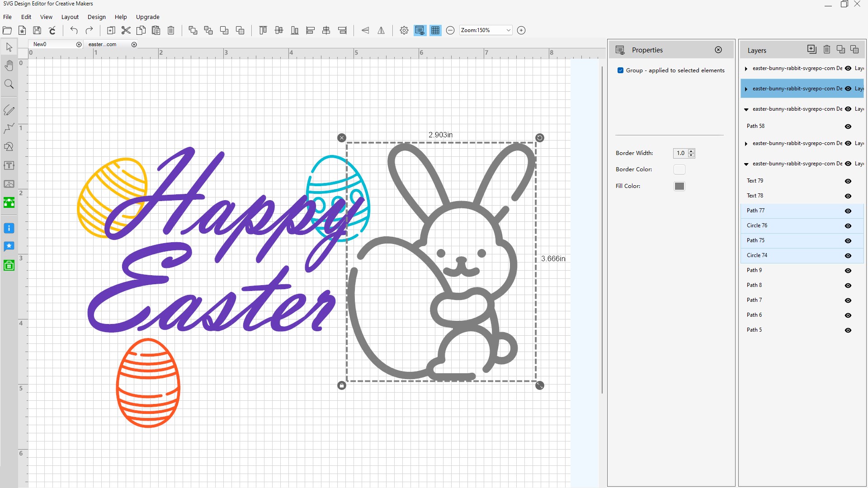Click the Fill Color swatch

point(679,186)
